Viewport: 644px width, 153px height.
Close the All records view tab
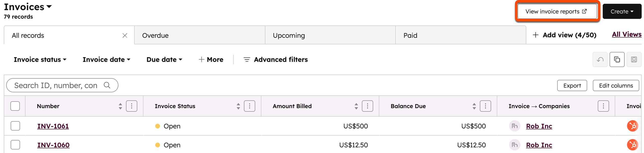[125, 35]
